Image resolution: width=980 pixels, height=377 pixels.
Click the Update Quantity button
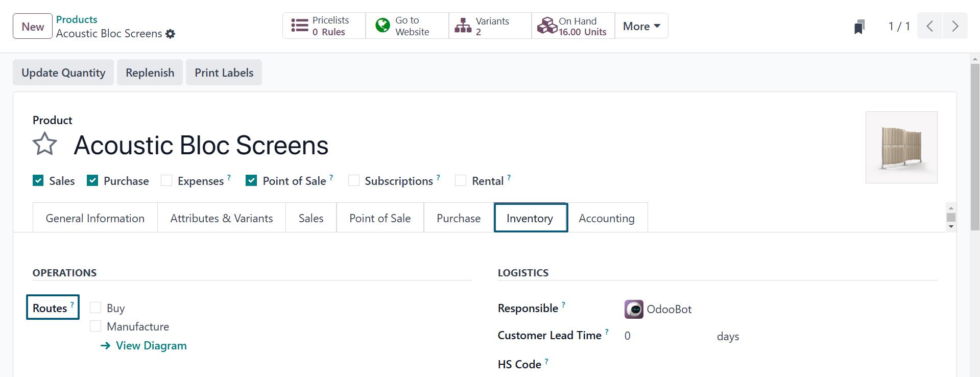[63, 73]
